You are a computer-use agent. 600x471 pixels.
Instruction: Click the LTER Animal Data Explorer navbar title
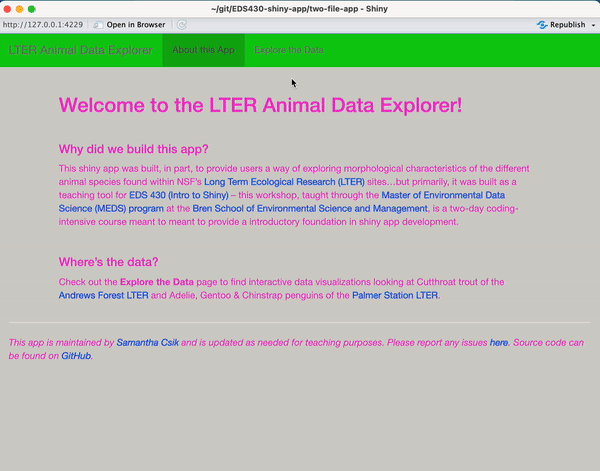point(81,50)
